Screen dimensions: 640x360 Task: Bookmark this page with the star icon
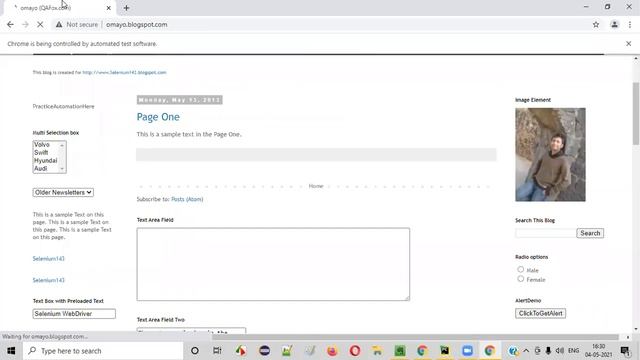click(x=596, y=24)
